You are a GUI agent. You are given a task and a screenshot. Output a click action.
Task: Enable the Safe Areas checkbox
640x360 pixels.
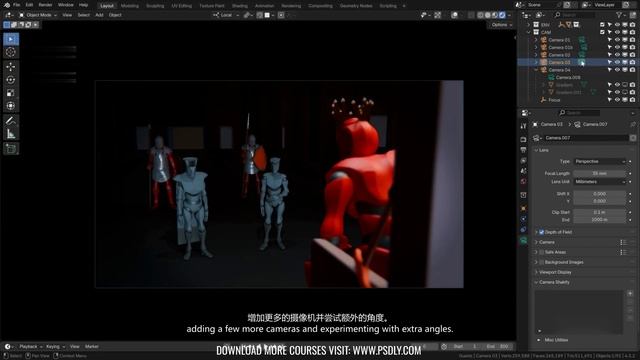coord(542,252)
